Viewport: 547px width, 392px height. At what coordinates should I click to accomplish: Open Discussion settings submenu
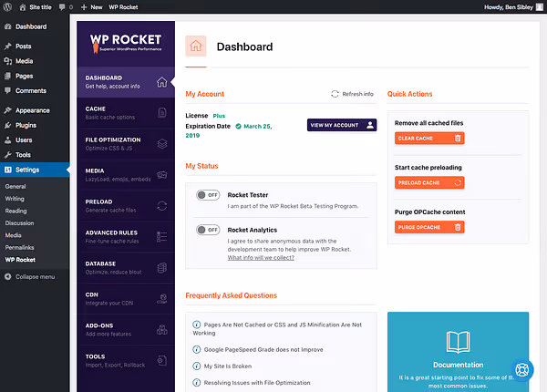[19, 223]
